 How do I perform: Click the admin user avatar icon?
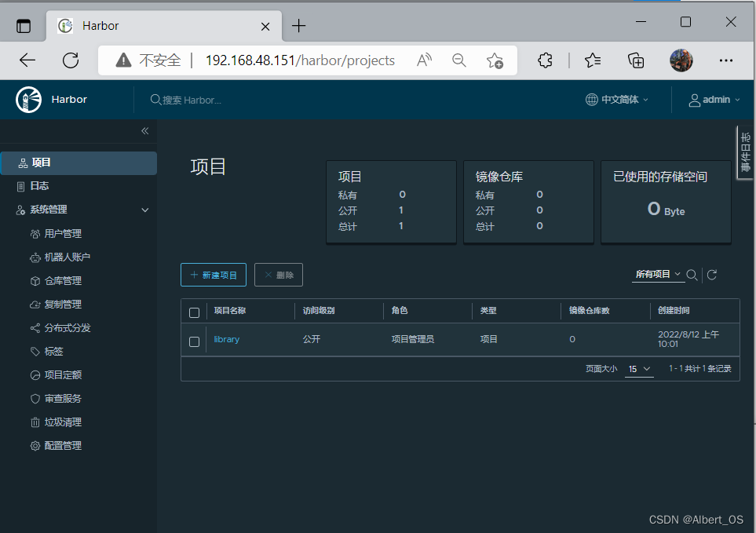694,100
